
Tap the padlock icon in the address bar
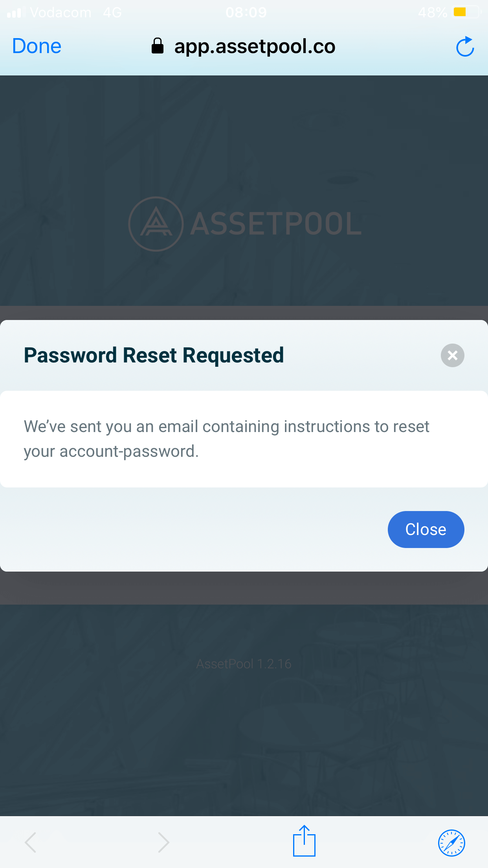tap(158, 46)
